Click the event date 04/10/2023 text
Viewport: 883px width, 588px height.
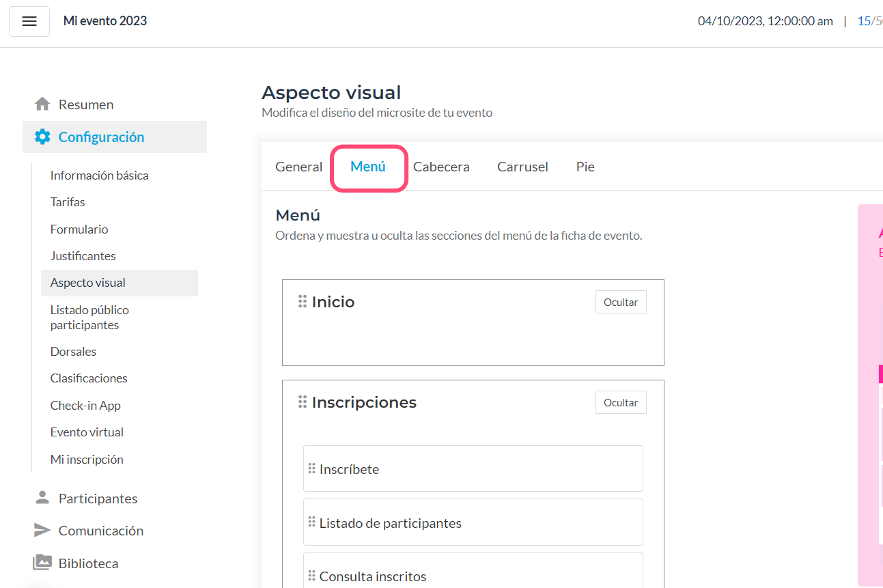(x=765, y=21)
